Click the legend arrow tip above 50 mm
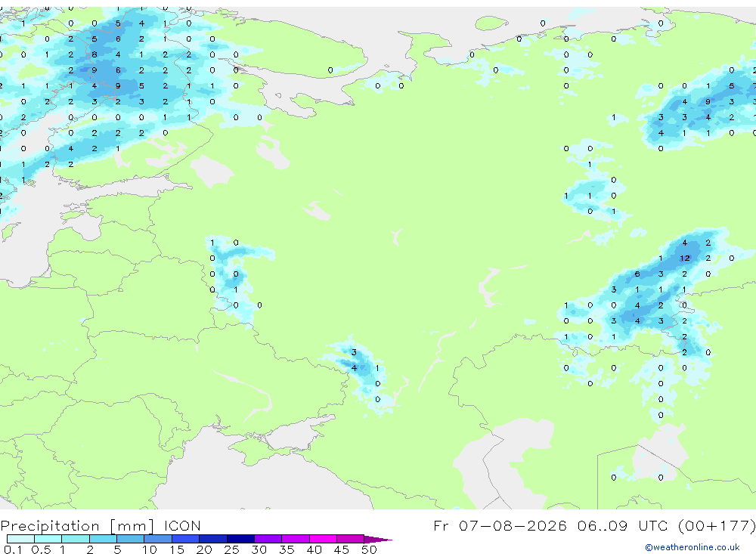This screenshot has height=554, width=756. click(x=378, y=540)
